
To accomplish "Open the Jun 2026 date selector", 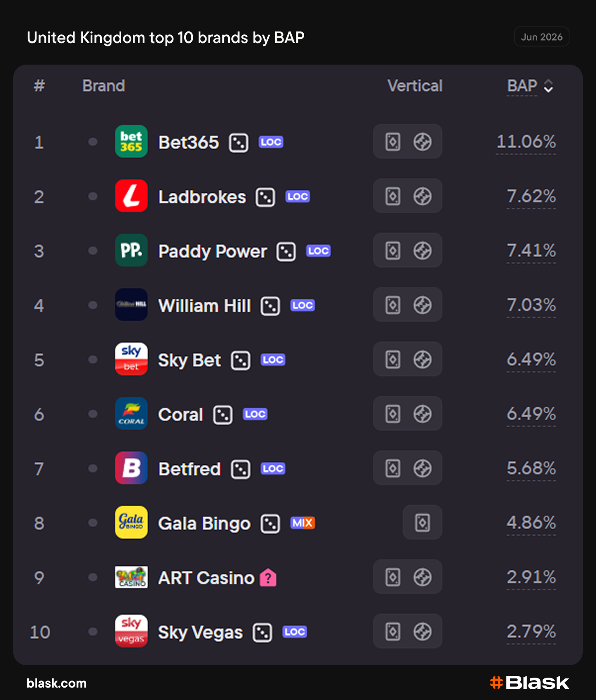I will click(542, 37).
